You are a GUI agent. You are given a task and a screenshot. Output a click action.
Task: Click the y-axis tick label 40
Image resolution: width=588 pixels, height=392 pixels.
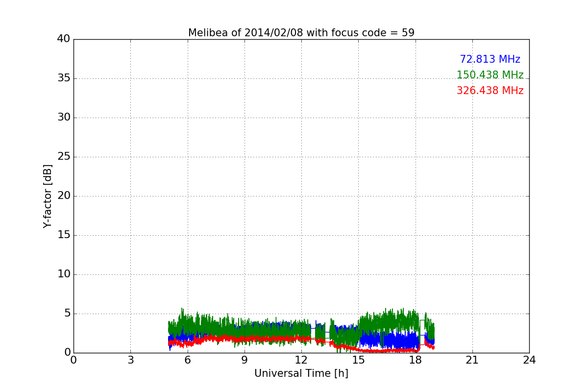64,39
